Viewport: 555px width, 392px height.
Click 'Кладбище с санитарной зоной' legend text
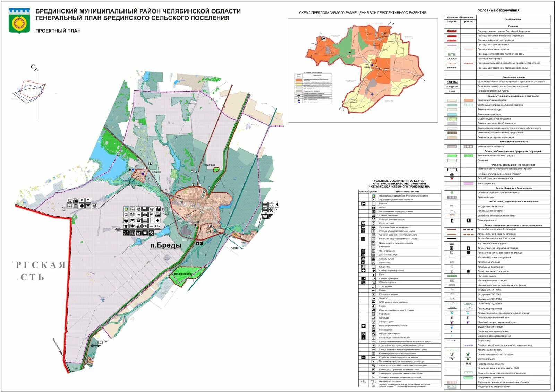point(494,387)
